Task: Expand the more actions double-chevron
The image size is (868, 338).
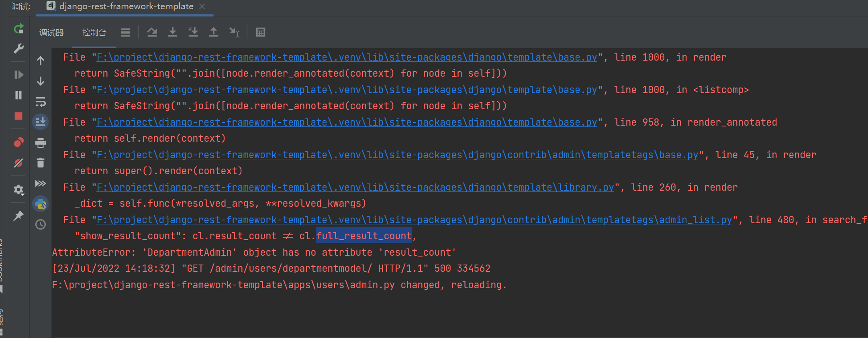Action: click(x=41, y=183)
